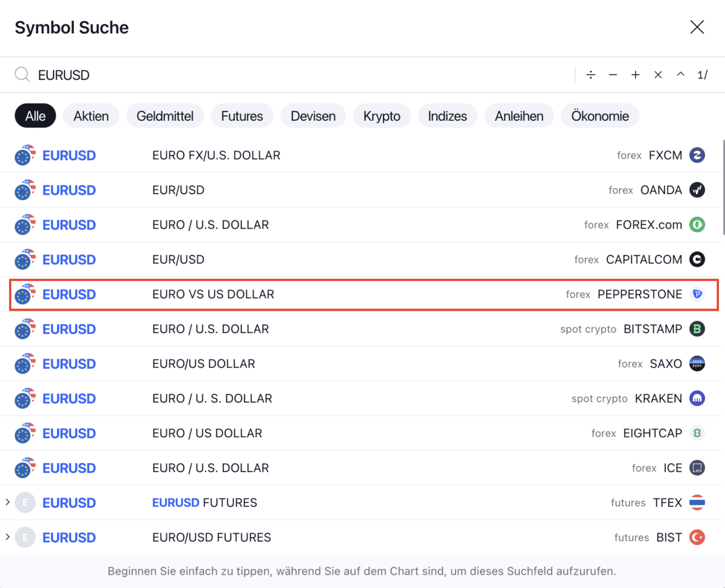Screen dimensions: 725x588
Task: Switch to the Futures filter tab
Action: [242, 116]
